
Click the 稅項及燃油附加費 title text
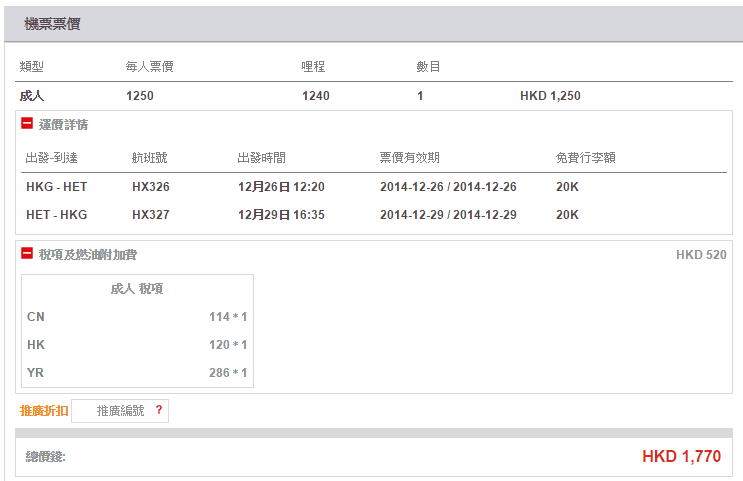pyautogui.click(x=87, y=254)
